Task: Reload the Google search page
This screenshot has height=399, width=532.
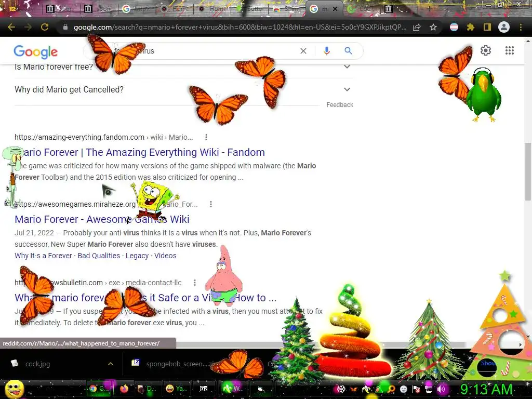Action: click(x=45, y=27)
